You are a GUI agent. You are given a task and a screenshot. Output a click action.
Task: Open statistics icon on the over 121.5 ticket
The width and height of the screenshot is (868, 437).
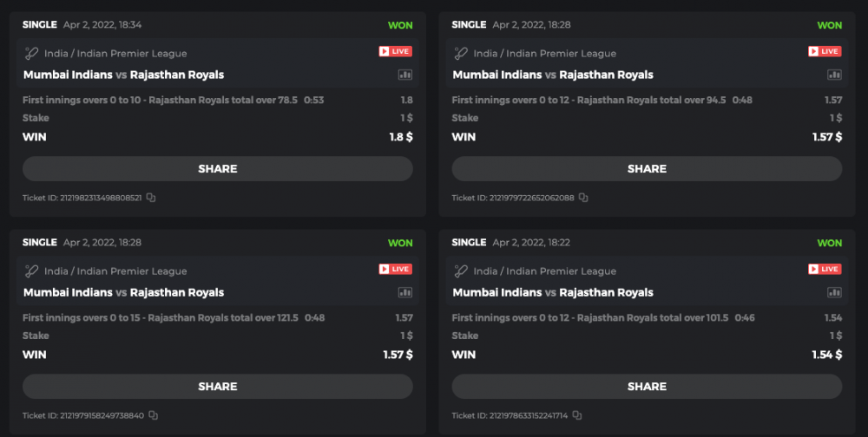405,292
